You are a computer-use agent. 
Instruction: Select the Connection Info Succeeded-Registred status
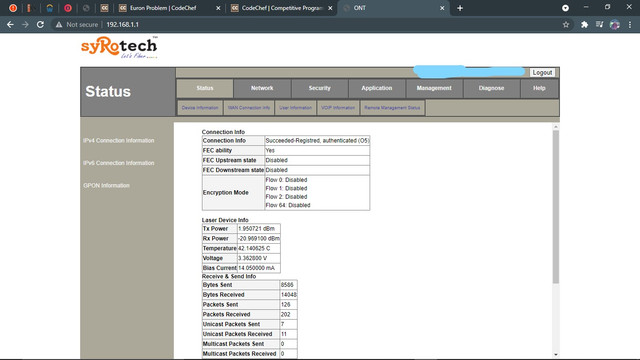tap(317, 140)
